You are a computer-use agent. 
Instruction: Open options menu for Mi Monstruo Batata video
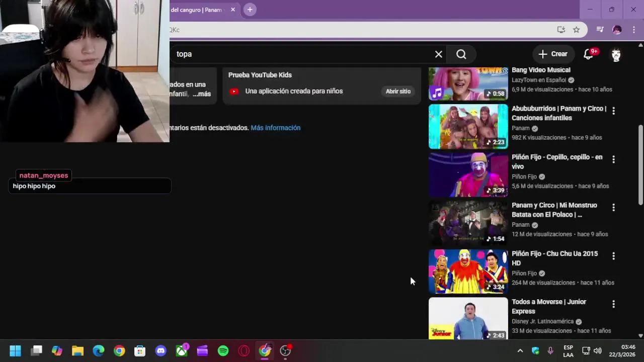[x=613, y=208]
